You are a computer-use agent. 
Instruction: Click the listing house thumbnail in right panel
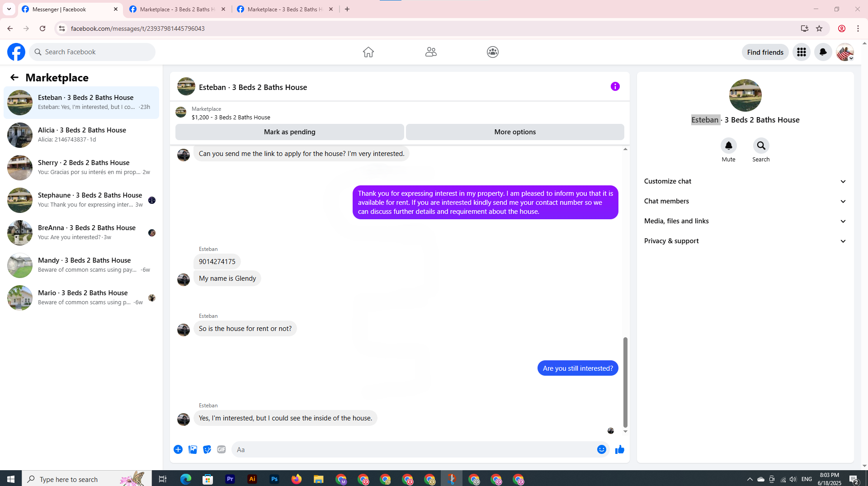(x=745, y=95)
